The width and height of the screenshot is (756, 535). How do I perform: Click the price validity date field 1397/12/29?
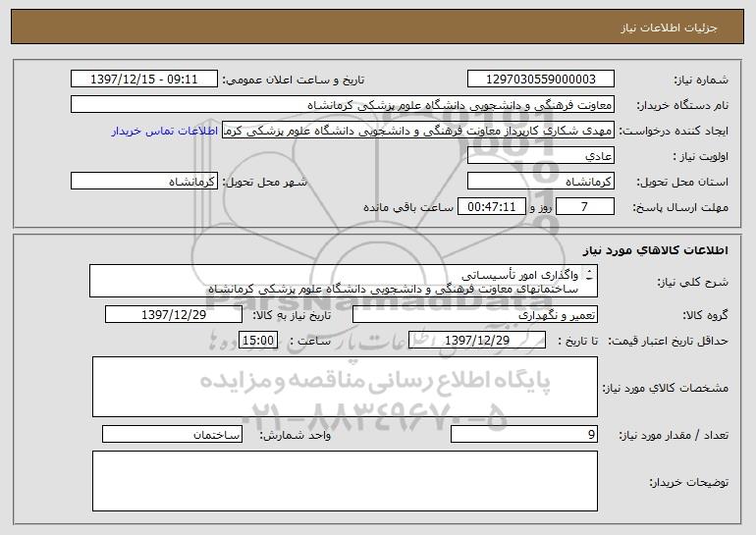pyautogui.click(x=477, y=341)
